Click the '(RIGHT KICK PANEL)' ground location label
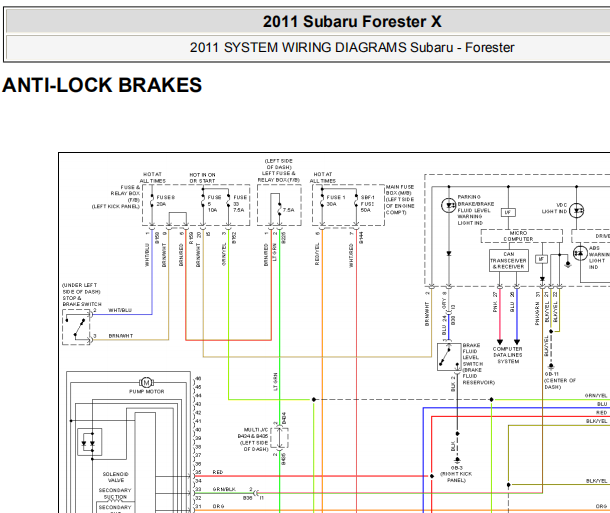The image size is (610, 513). 456,477
